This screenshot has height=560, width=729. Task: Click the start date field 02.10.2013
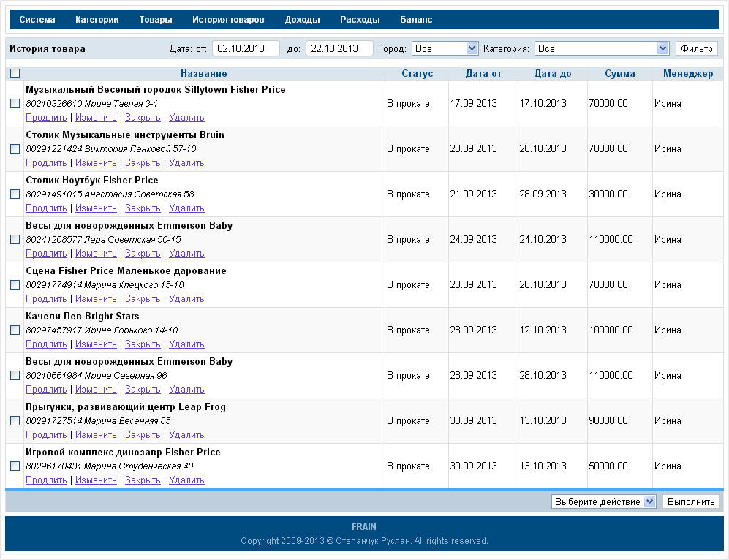coord(246,49)
